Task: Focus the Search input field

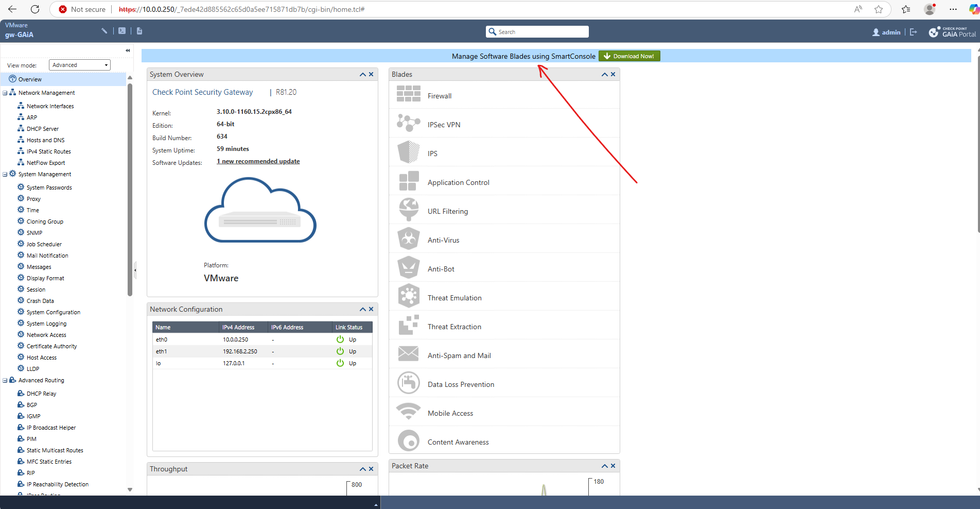Action: [x=537, y=32]
